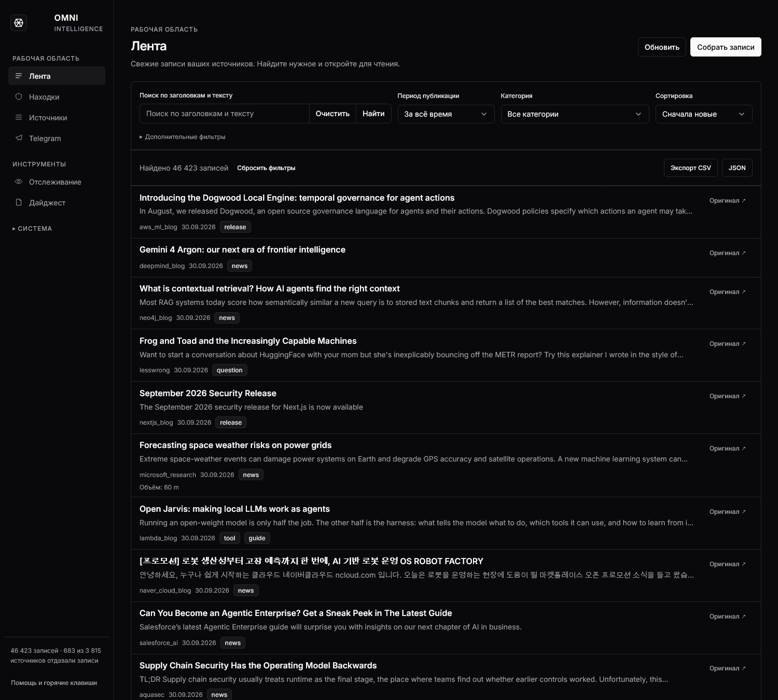The height and width of the screenshot is (700, 778).
Task: Open Помощь и горячие клавиши link
Action: click(54, 683)
